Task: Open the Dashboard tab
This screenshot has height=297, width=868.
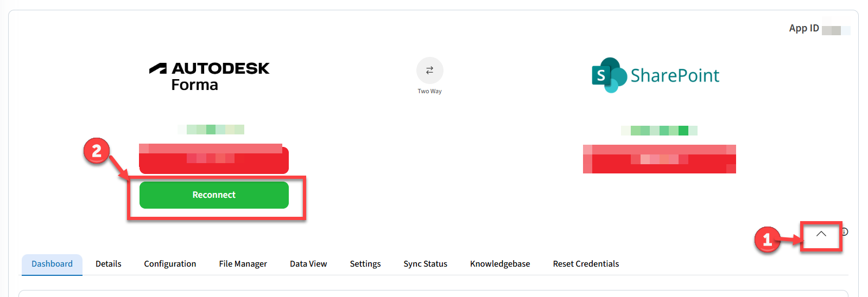Action: click(52, 264)
